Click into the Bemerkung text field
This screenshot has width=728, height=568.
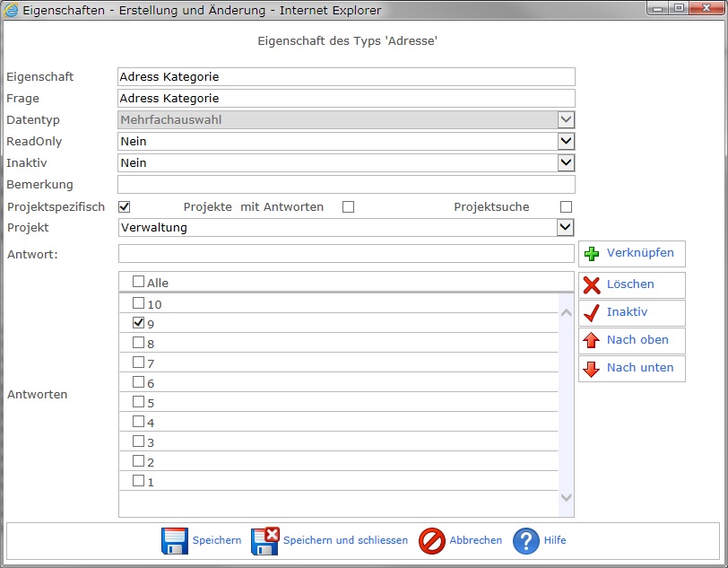pos(346,185)
